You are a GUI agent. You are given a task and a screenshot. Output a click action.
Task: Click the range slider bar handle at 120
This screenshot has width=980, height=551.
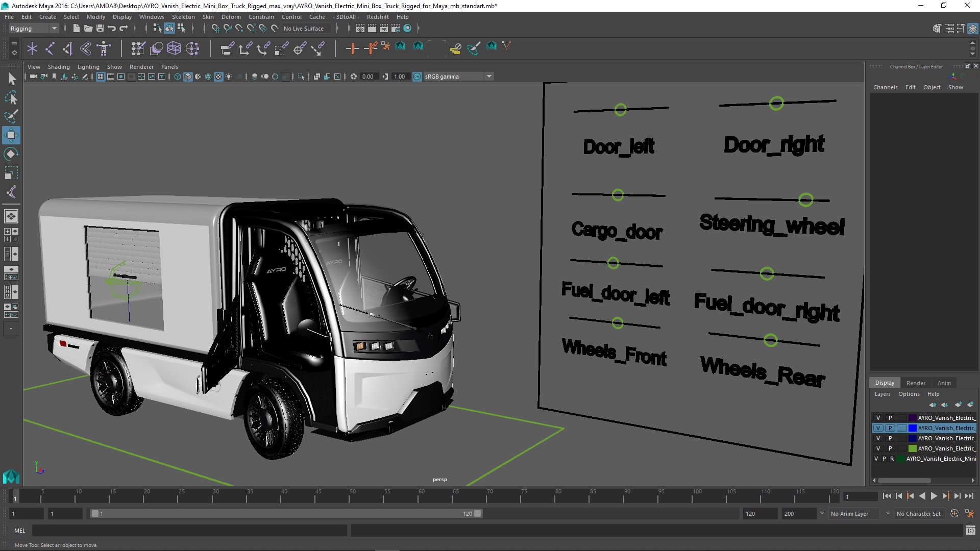(x=478, y=514)
